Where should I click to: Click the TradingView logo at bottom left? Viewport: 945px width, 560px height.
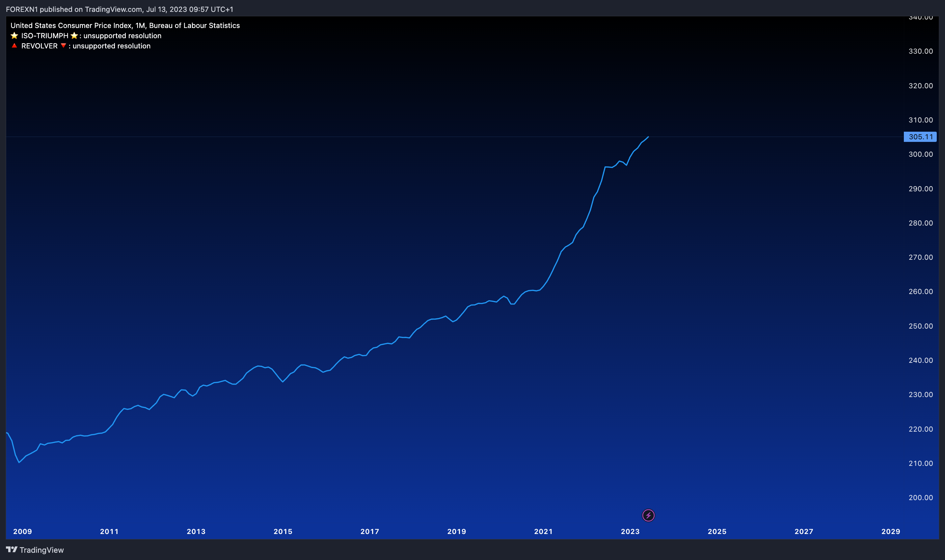[35, 550]
